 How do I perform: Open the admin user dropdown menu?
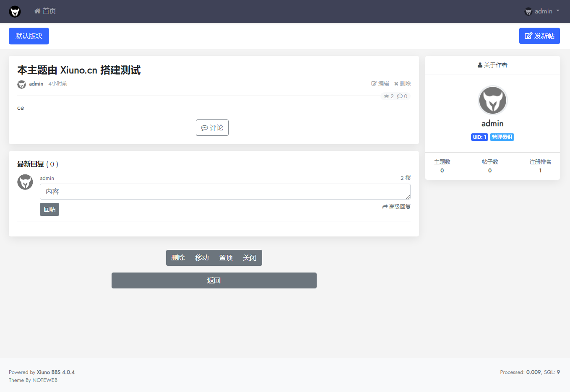pyautogui.click(x=542, y=11)
